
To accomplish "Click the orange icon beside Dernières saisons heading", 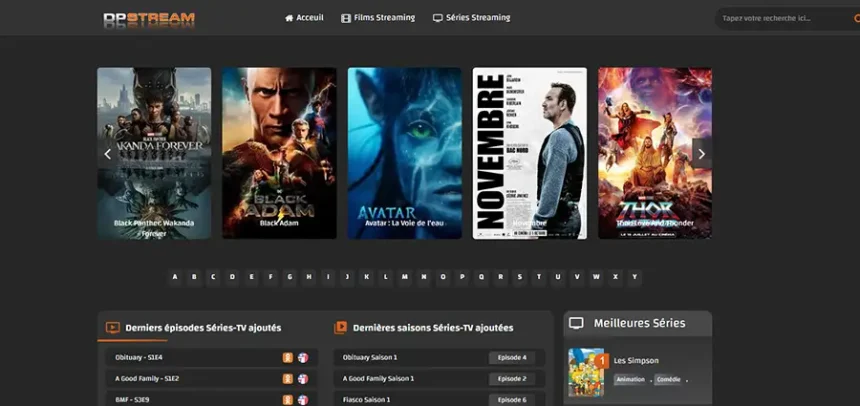I will tap(340, 328).
